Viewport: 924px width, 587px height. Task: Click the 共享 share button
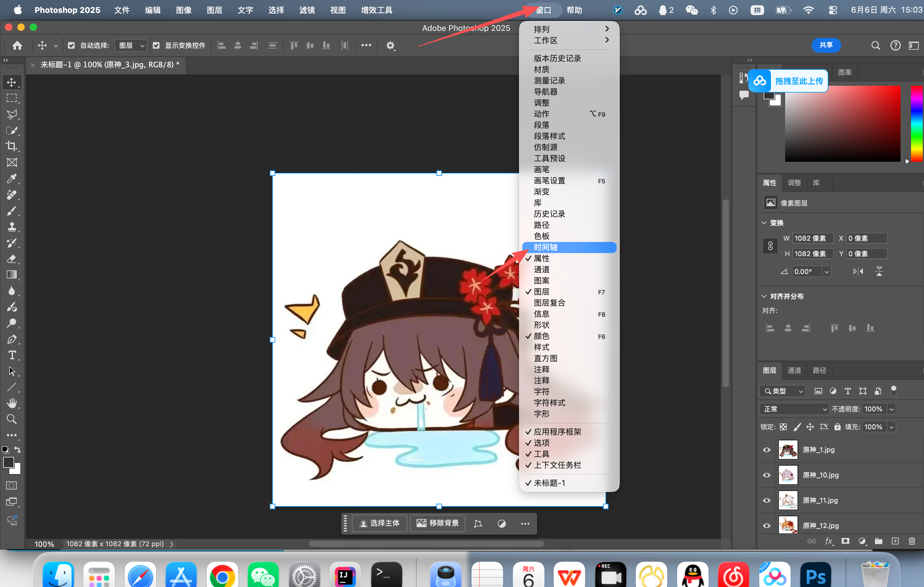click(826, 45)
